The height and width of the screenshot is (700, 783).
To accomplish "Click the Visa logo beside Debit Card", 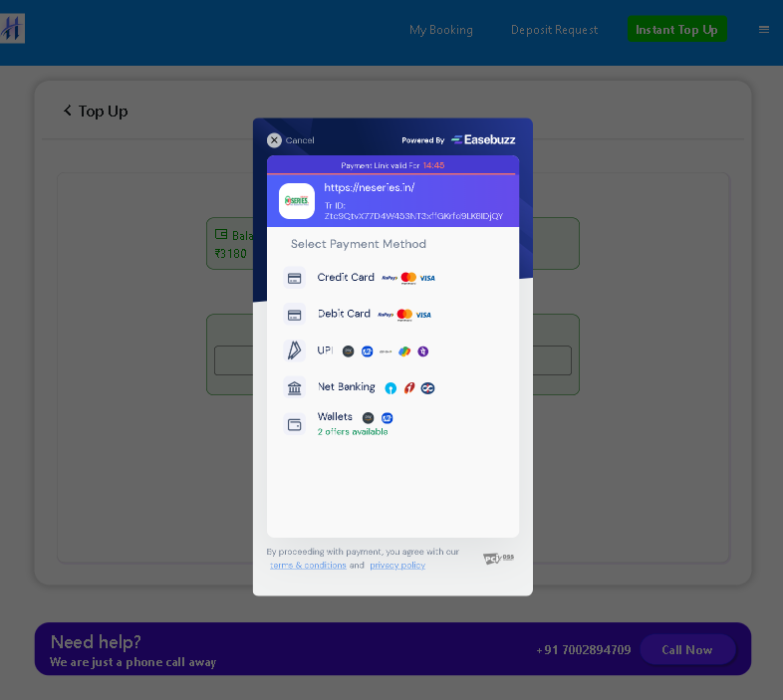I will pos(423,315).
